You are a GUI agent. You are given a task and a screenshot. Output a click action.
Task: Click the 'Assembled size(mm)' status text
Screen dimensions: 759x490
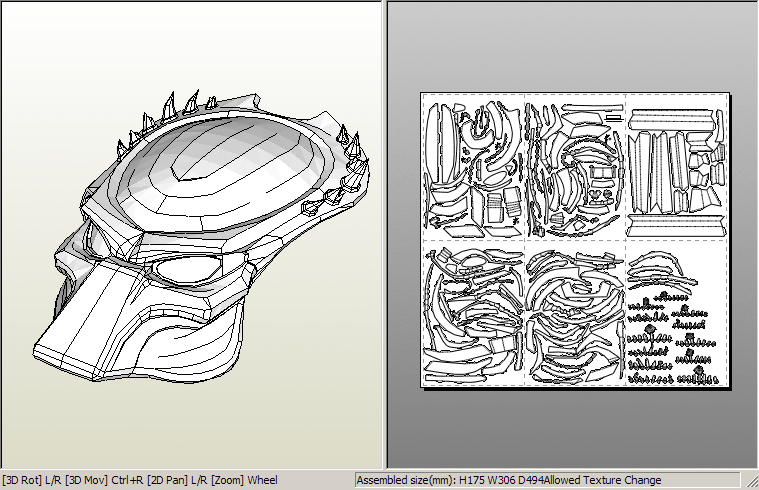[509, 480]
